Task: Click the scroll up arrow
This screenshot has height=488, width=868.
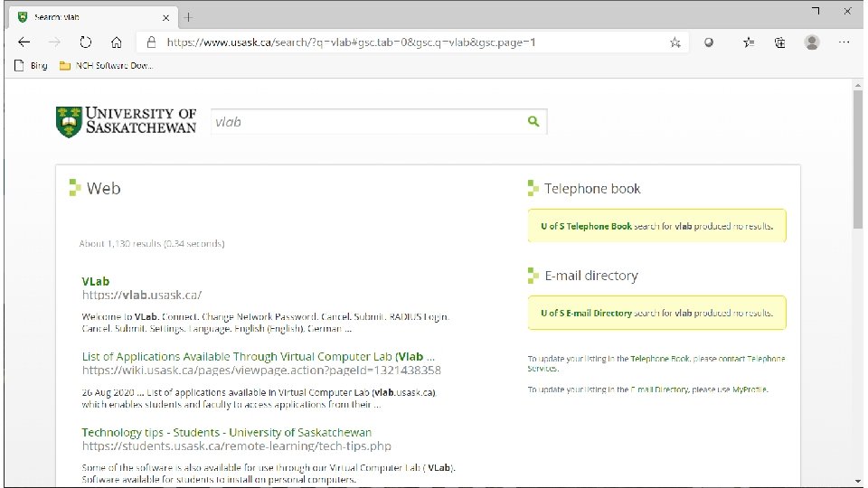Action: [858, 85]
